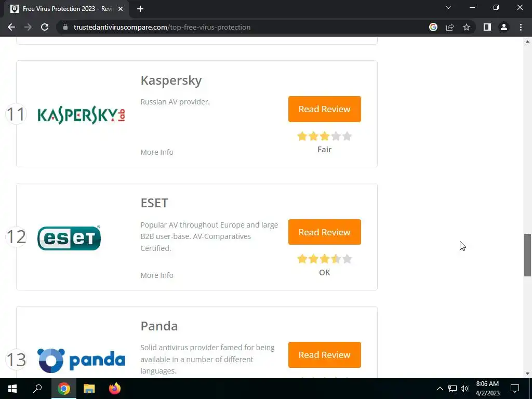The image size is (532, 399).
Task: Read Review for ESET
Action: pos(324,232)
